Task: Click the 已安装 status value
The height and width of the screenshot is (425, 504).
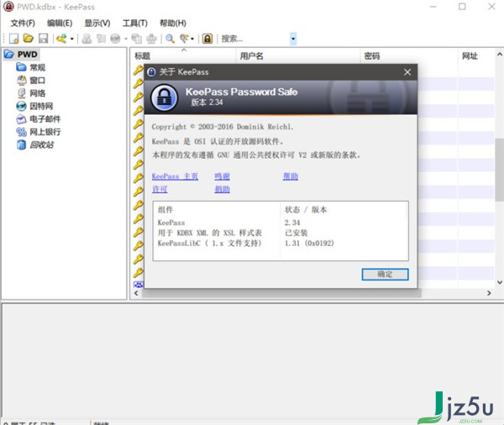Action: [x=296, y=233]
